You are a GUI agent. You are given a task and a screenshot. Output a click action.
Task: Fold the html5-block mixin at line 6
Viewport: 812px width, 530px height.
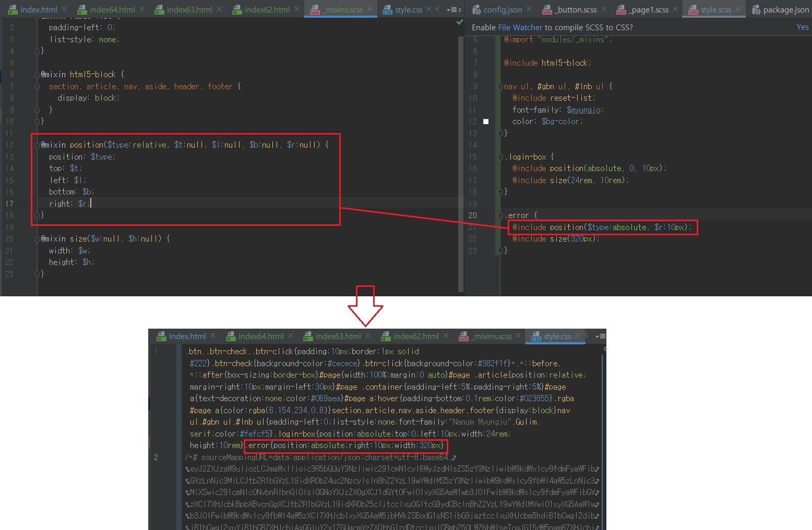click(x=37, y=75)
